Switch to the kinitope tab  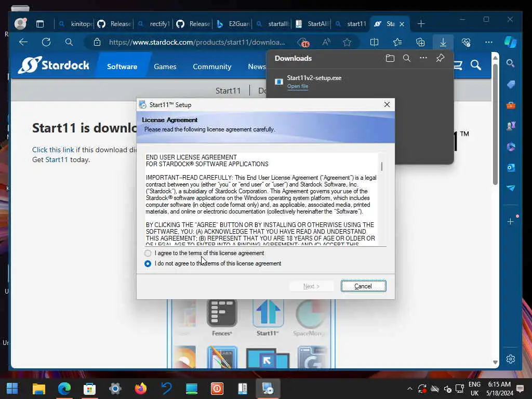(x=75, y=24)
